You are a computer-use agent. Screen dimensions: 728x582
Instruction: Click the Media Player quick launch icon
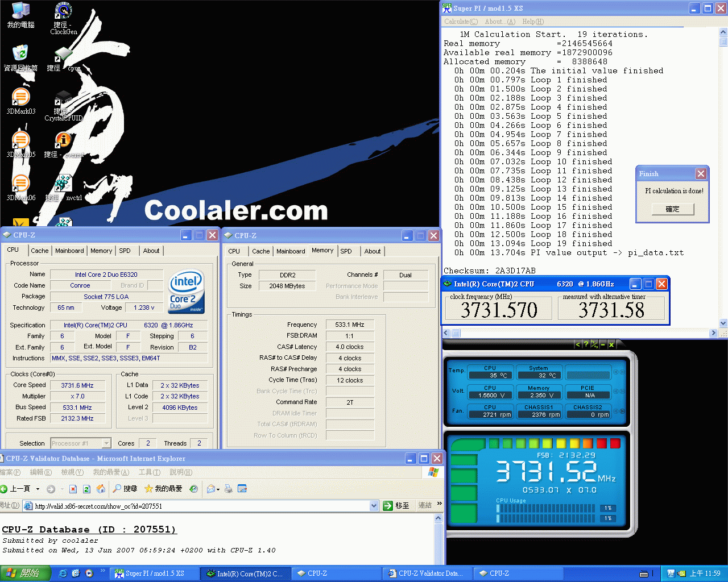89,573
